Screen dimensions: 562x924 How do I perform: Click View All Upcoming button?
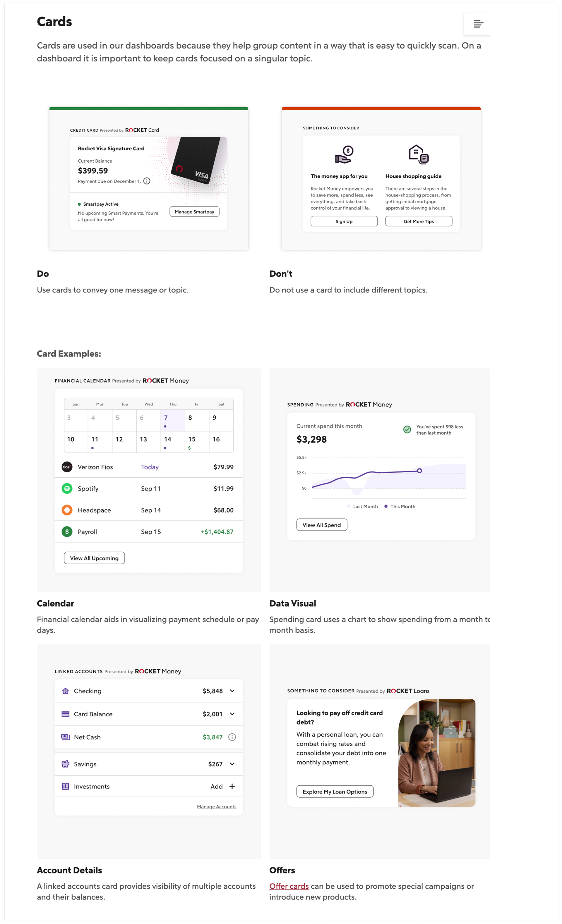click(94, 558)
